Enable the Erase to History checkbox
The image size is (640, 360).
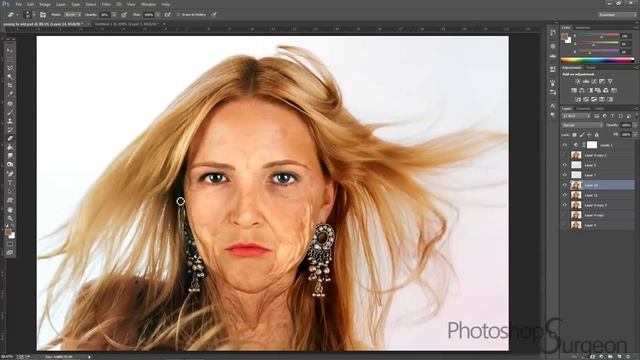[x=178, y=15]
